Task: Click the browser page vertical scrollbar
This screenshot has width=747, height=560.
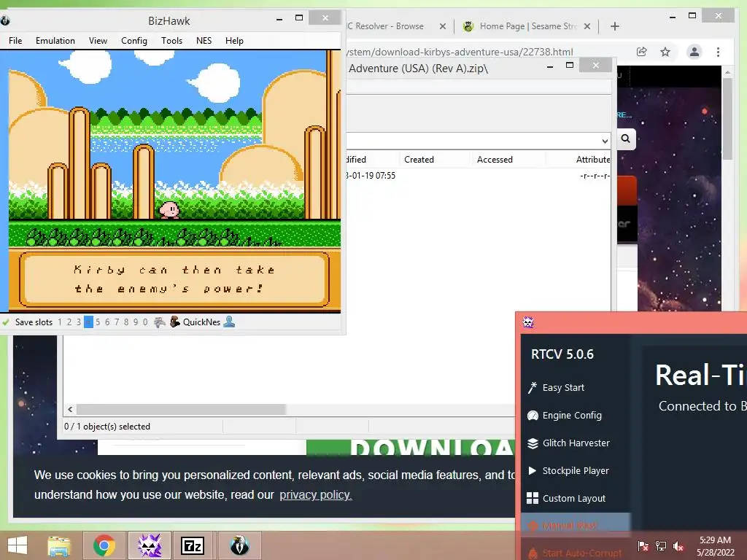Action: 727,119
